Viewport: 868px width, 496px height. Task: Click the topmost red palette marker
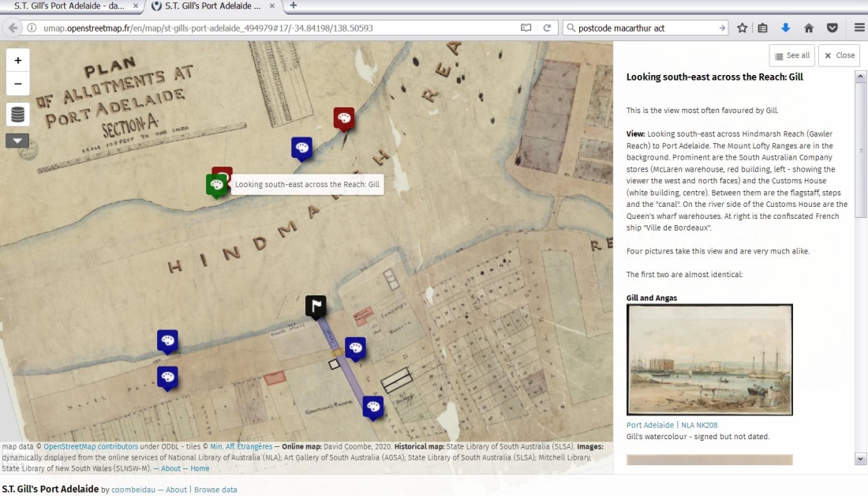click(343, 118)
